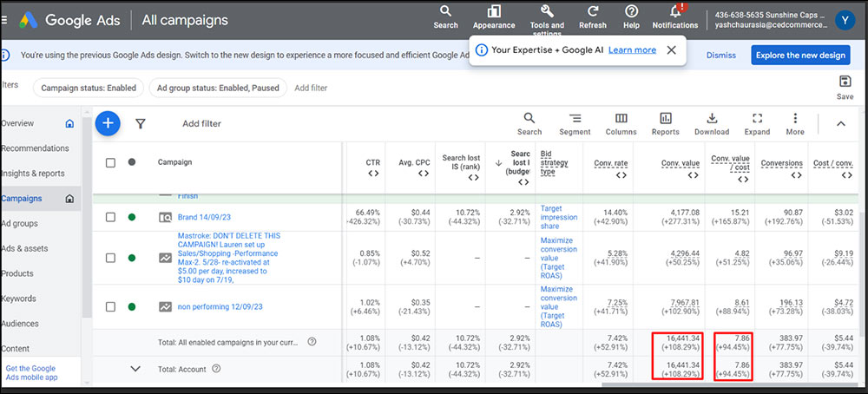Open Recommendations in sidebar
This screenshot has width=868, height=394.
pos(35,148)
